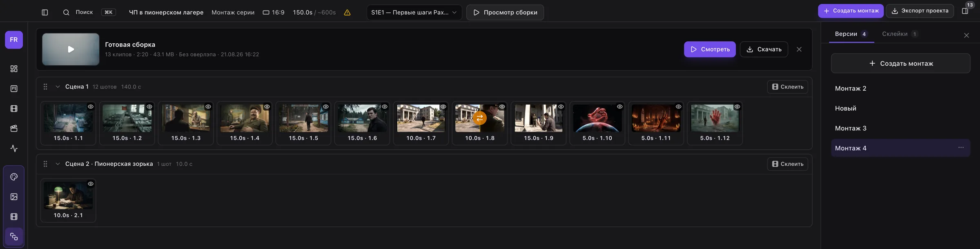Open the dashboard grid icon in sidebar

(x=14, y=69)
